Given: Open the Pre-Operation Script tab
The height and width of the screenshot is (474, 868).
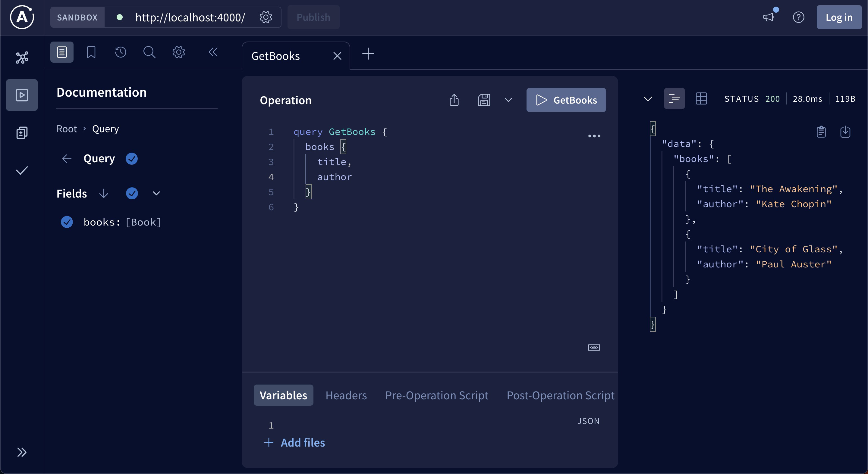Looking at the screenshot, I should 436,395.
